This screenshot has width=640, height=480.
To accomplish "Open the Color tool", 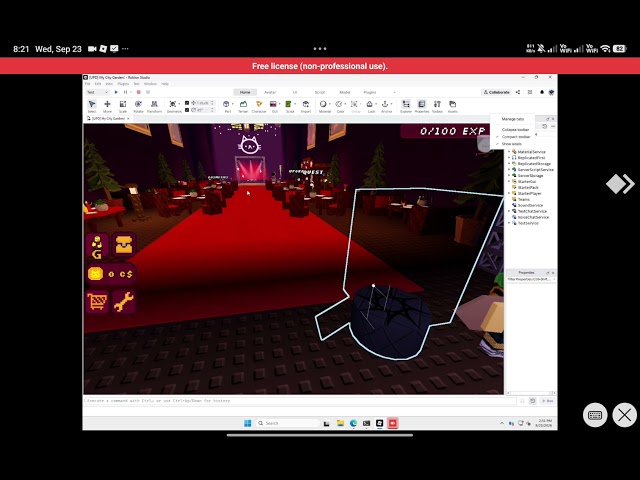I will click(340, 106).
